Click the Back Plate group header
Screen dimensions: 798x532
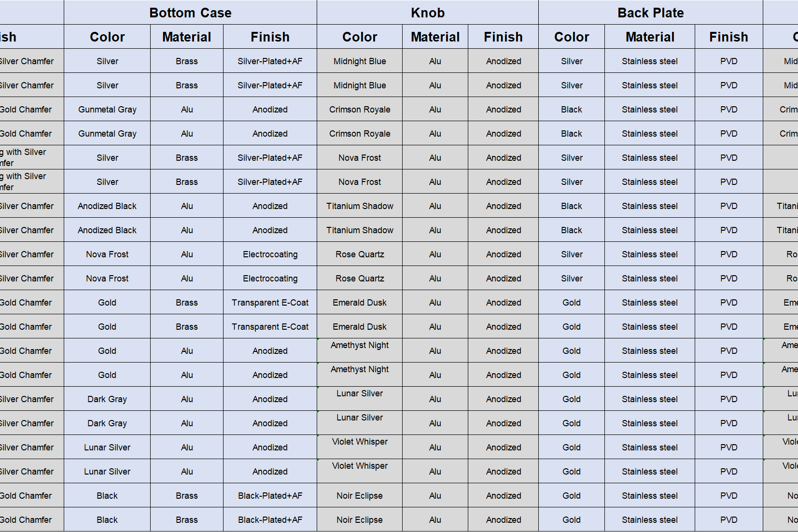click(x=650, y=13)
